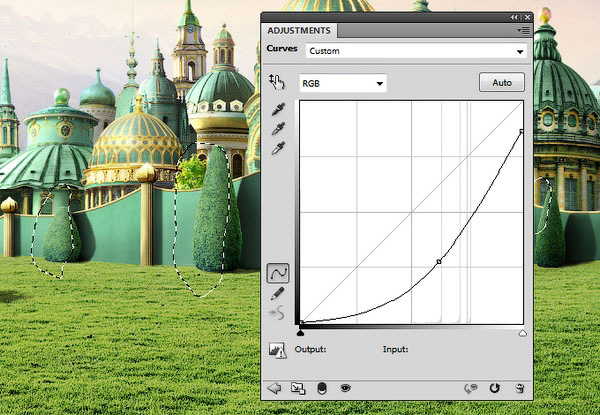
Task: Click the histogram warning recalculate icon
Action: 277,350
